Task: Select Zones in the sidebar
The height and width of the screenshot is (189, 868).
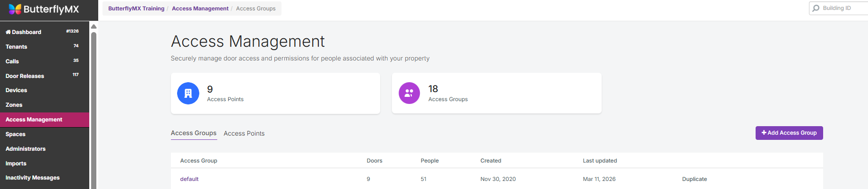Action: 14,105
